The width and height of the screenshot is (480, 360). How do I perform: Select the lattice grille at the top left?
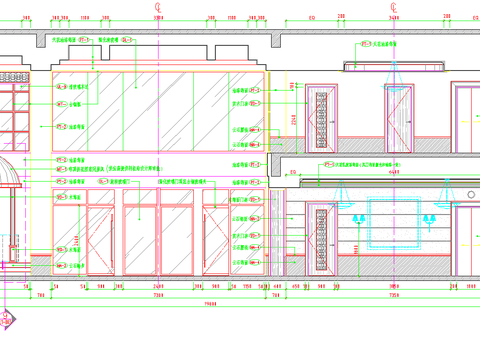click(x=15, y=77)
